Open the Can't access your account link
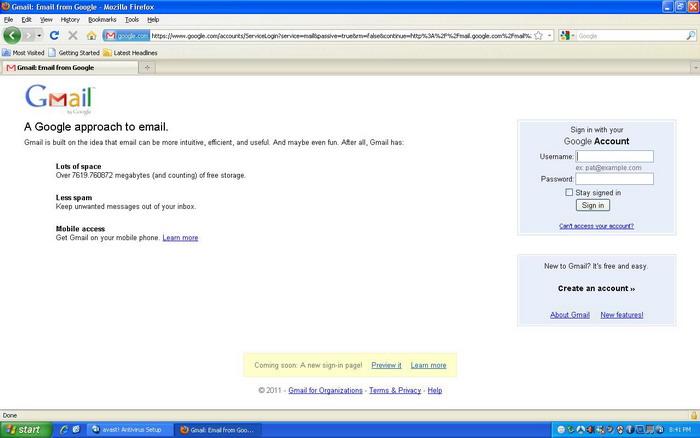700x438 pixels. [x=596, y=226]
